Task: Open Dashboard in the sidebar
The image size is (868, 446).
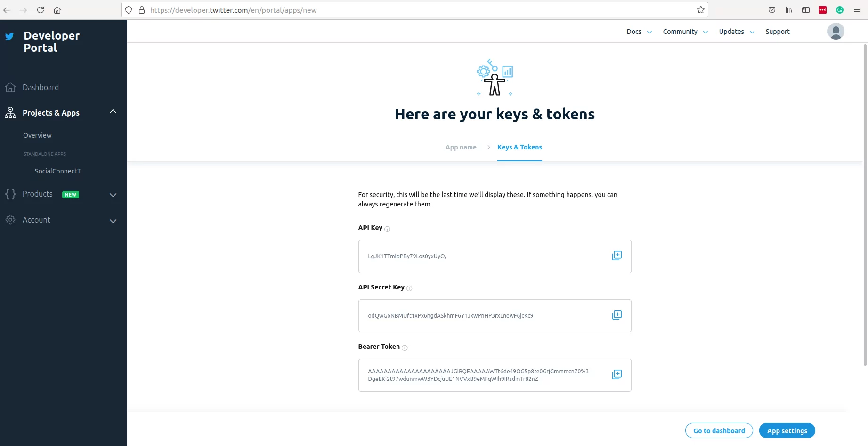Action: [x=41, y=87]
